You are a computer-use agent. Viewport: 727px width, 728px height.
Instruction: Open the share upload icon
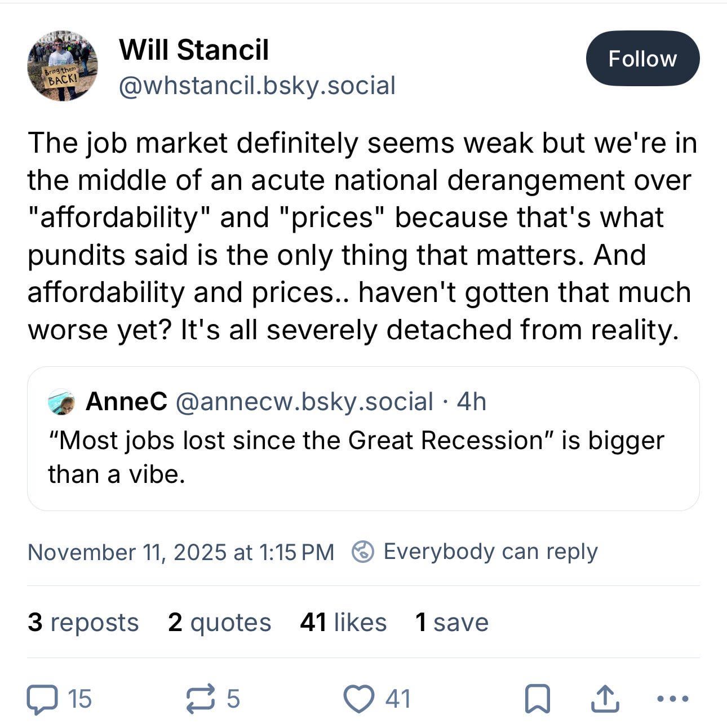click(605, 699)
